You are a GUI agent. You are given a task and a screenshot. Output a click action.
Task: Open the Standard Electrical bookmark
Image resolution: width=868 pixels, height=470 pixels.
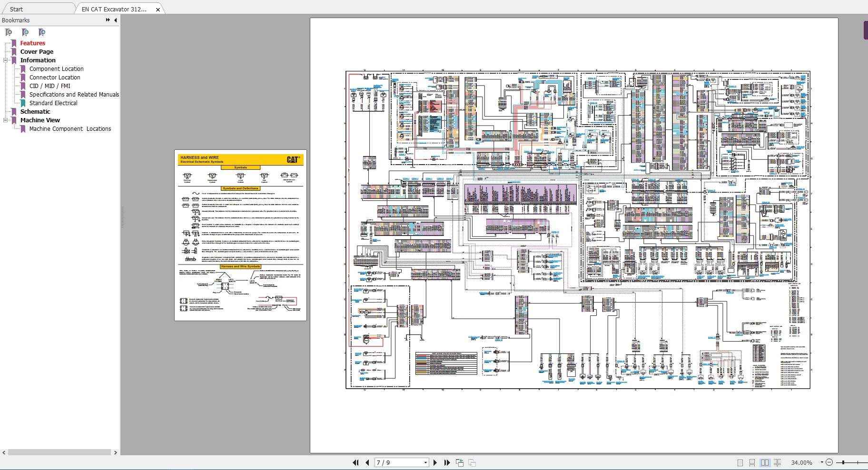(53, 103)
